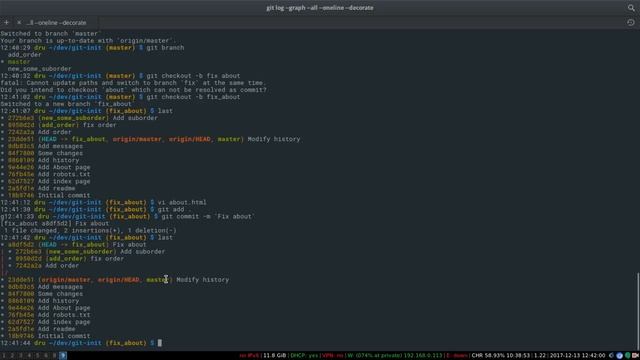Image resolution: width=640 pixels, height=360 pixels.
Task: Close the '--oneline --decorate' tab with X
Action: coord(19,22)
